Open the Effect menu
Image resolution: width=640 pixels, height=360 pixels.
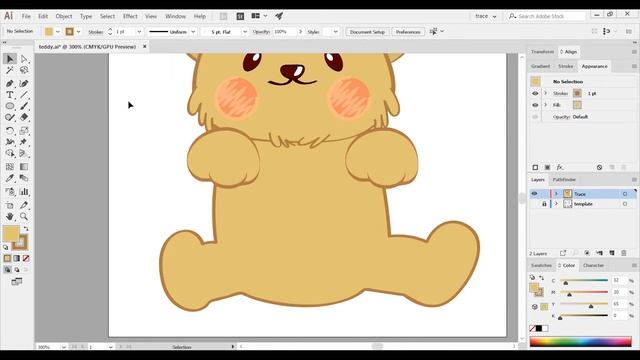[x=130, y=16]
